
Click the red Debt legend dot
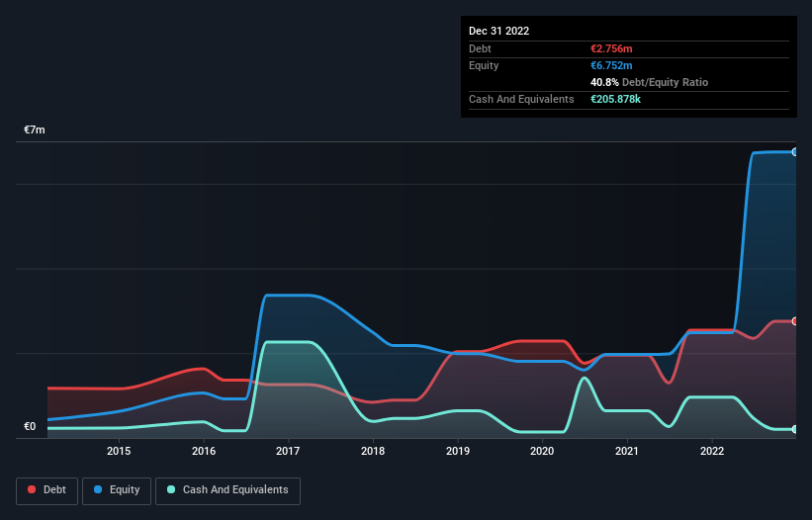[x=32, y=489]
